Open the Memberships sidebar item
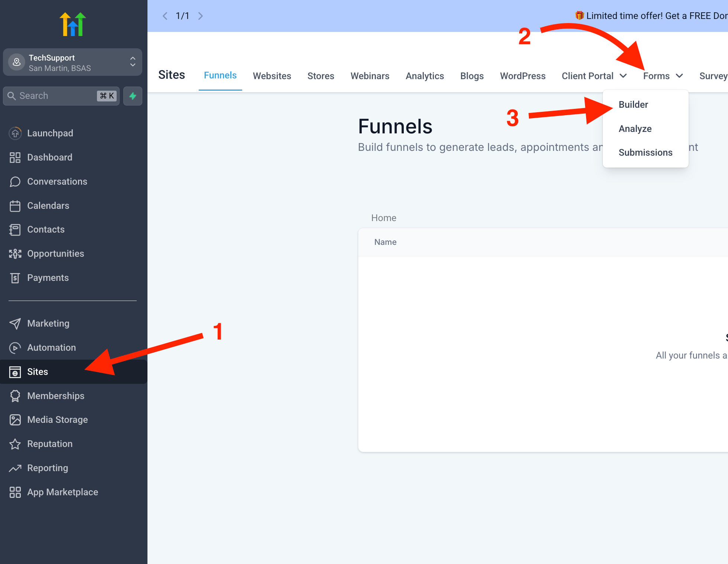Image resolution: width=728 pixels, height=564 pixels. point(74,396)
